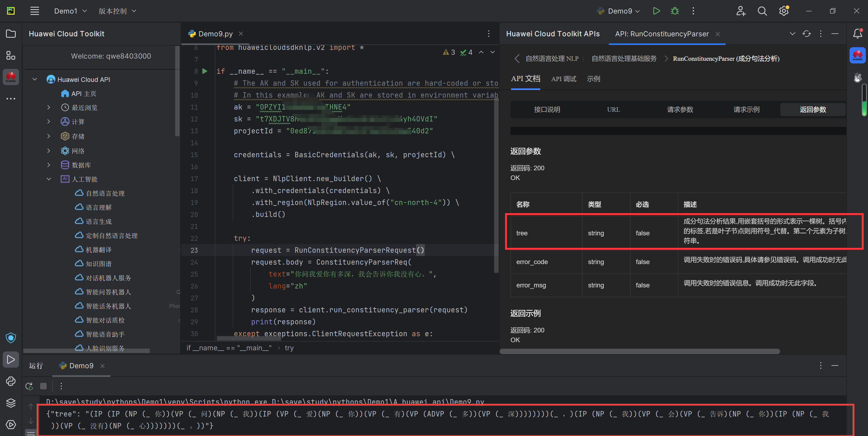Viewport: 868px width, 436px height.
Task: Open the Python Console tool window
Action: tap(11, 381)
